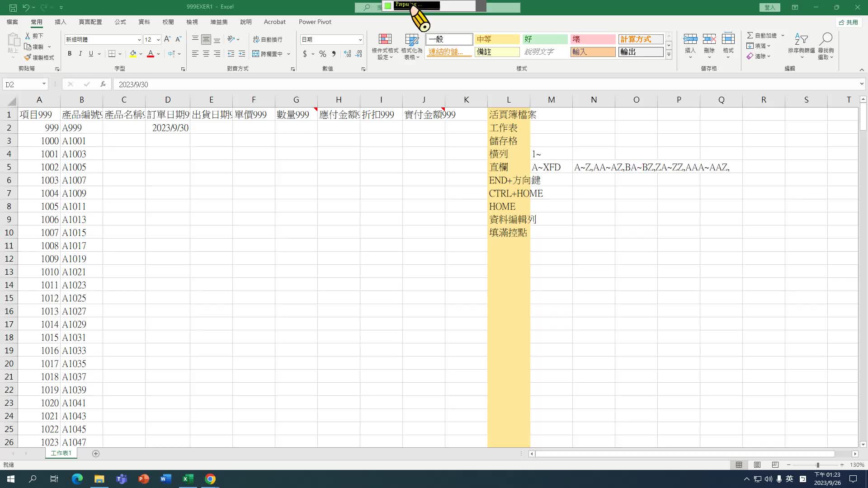The image size is (868, 488).
Task: Increase indent in alignment group
Action: tap(242, 54)
